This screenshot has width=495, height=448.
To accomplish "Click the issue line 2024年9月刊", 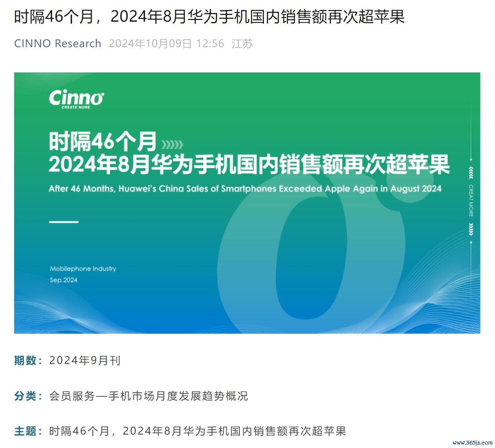I will point(85,361).
